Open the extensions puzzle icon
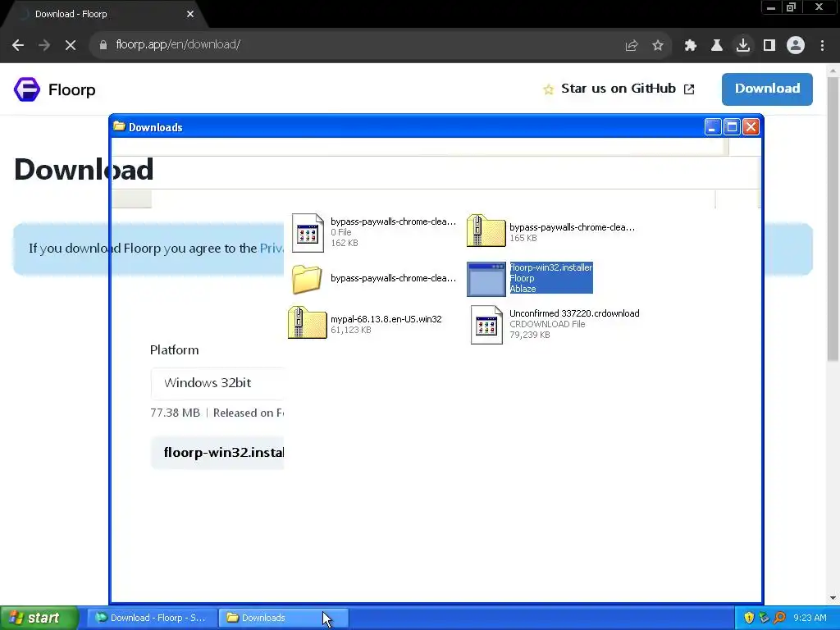This screenshot has width=840, height=630. tap(690, 45)
